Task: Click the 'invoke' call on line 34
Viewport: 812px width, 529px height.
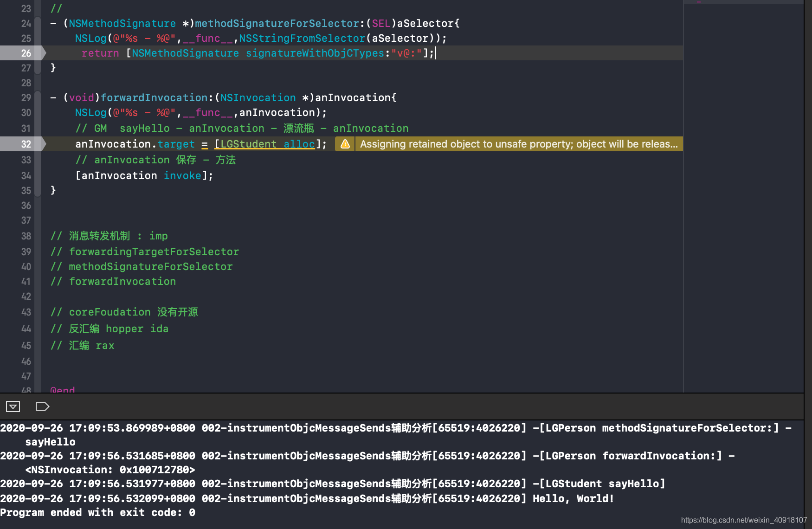Action: click(x=182, y=175)
